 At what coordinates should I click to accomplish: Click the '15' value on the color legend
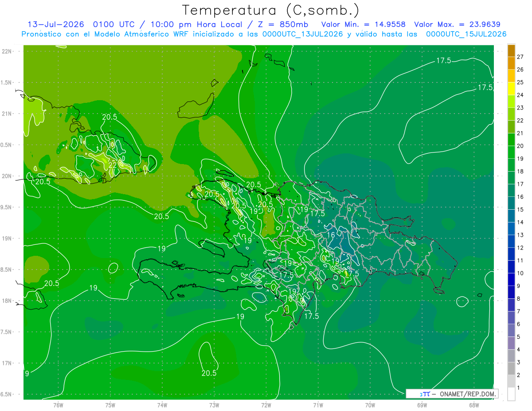pos(520,210)
